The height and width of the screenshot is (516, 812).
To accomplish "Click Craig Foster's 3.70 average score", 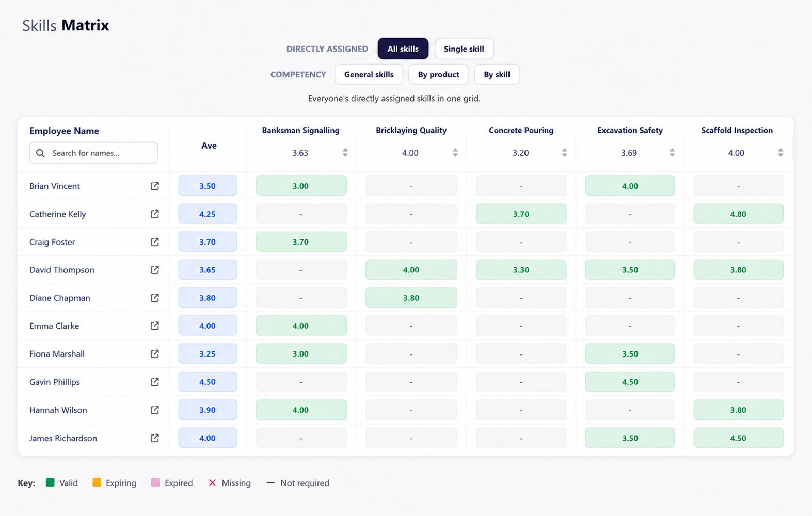I will [208, 242].
